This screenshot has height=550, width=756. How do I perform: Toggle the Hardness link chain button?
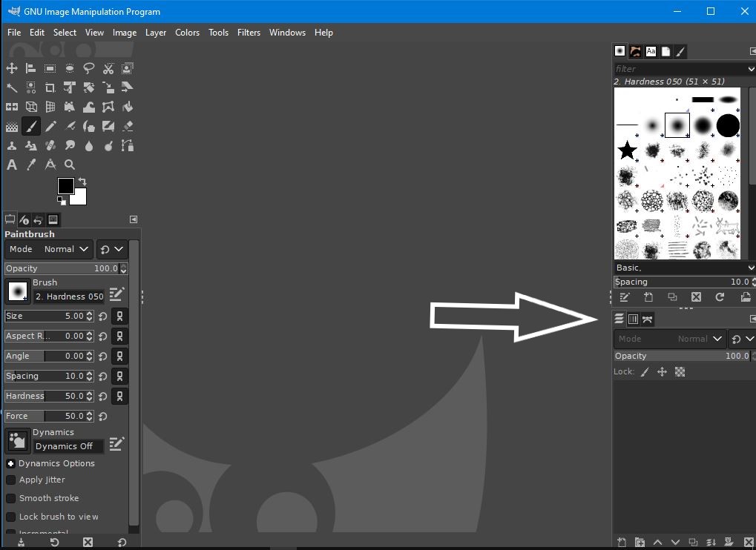(119, 396)
